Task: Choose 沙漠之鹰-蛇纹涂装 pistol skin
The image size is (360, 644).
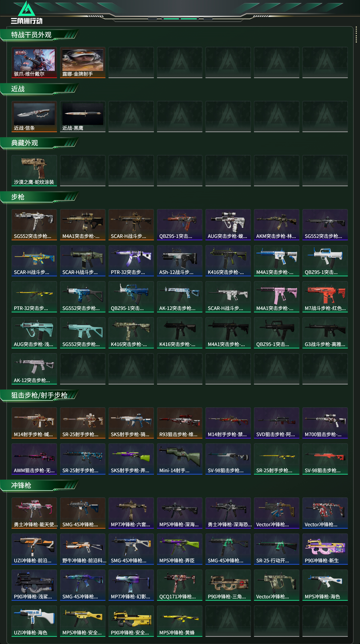Action: click(x=34, y=171)
